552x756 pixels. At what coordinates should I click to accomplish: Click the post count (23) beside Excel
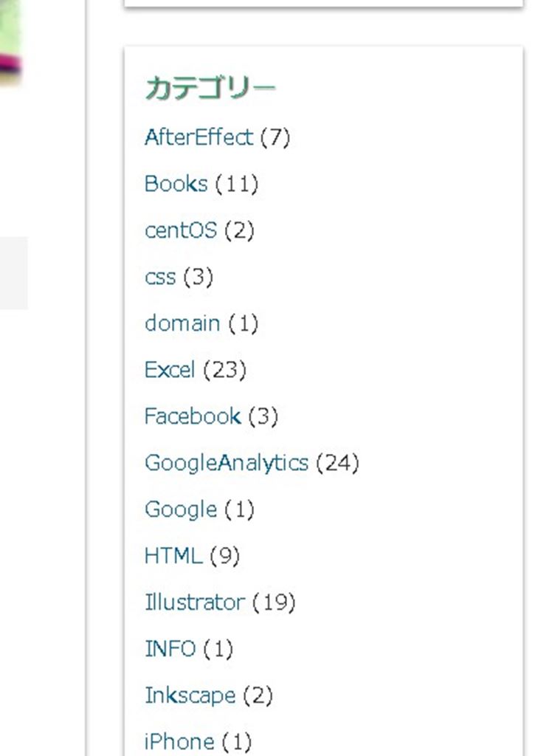pyautogui.click(x=224, y=370)
